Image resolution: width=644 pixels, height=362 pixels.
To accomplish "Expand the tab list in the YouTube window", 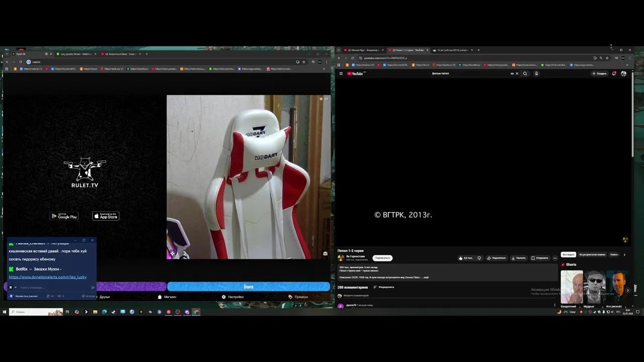I will (339, 50).
